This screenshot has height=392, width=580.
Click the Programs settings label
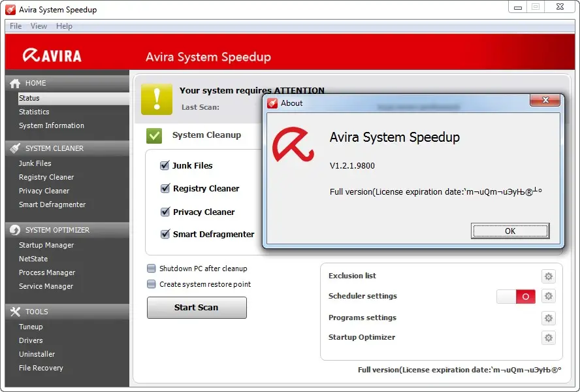[362, 318]
